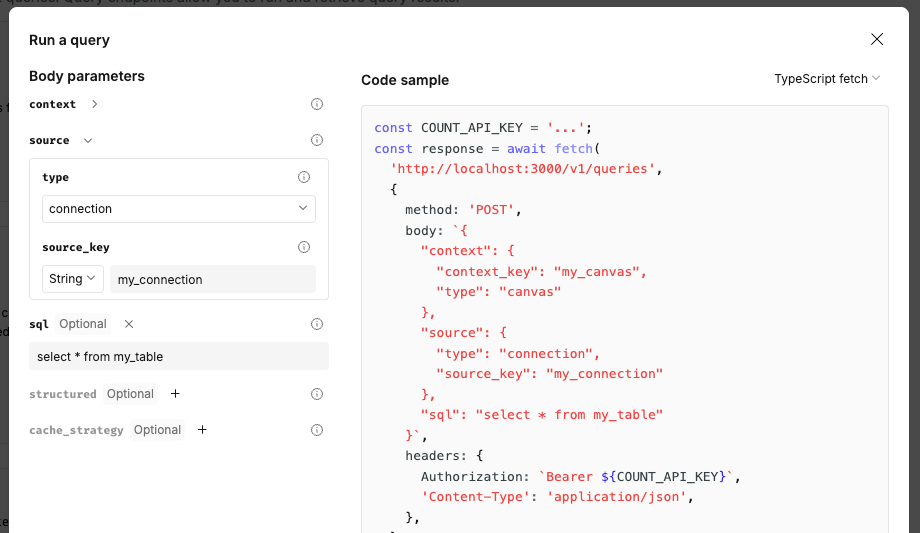Add the structured optional parameter
The width and height of the screenshot is (920, 533).
coord(176,394)
